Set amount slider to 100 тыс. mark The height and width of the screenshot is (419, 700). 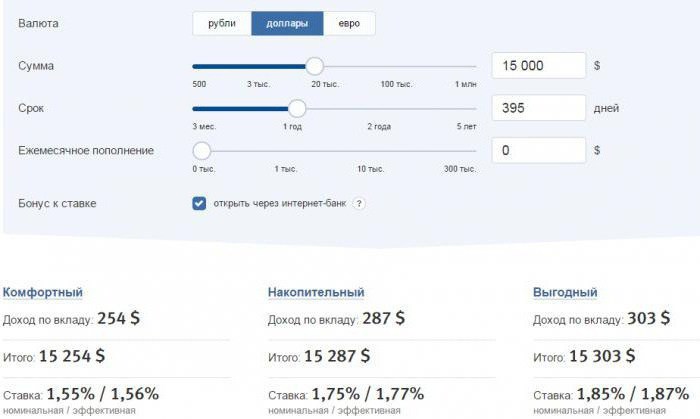point(396,66)
